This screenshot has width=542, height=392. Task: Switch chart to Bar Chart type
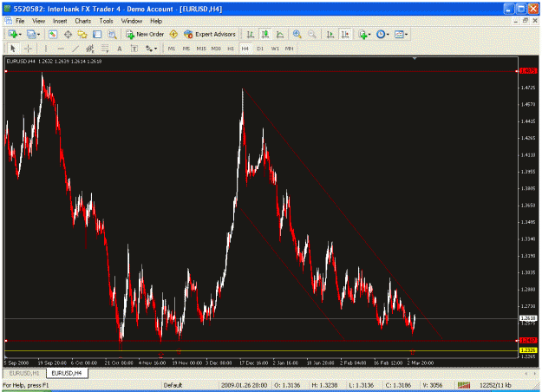pyautogui.click(x=251, y=34)
